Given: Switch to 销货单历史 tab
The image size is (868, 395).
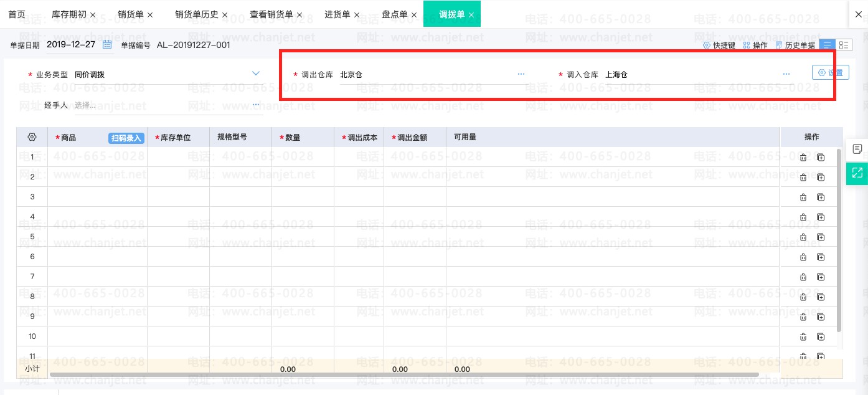Looking at the screenshot, I should (x=197, y=14).
